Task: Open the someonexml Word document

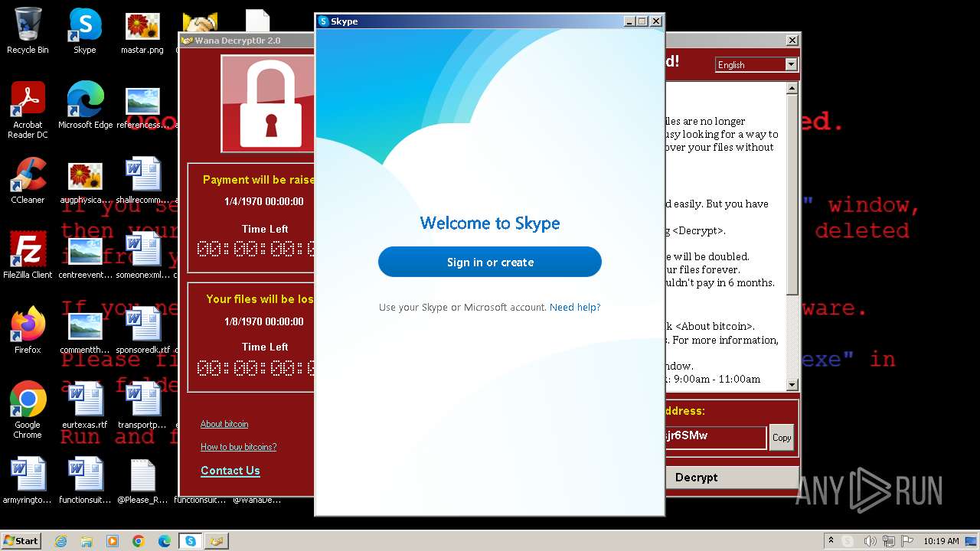Action: [142, 256]
